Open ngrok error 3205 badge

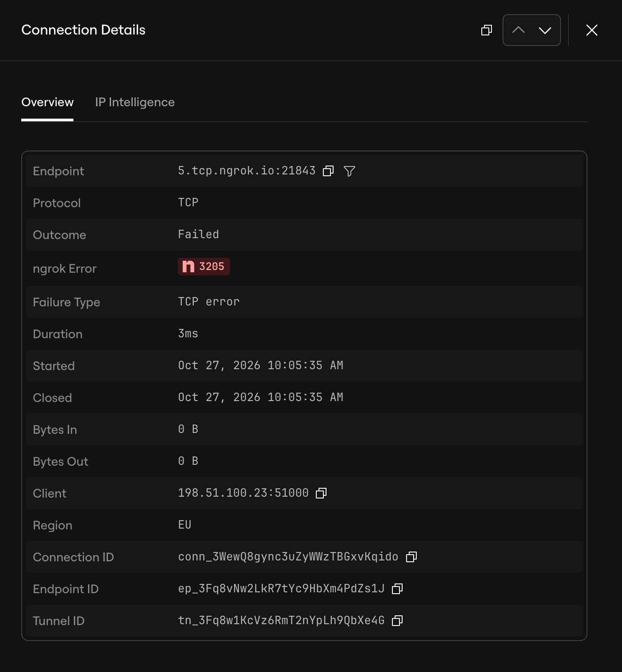click(204, 266)
